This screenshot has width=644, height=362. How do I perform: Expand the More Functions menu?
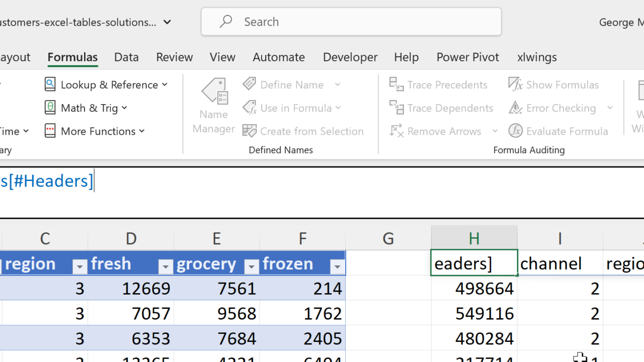95,131
